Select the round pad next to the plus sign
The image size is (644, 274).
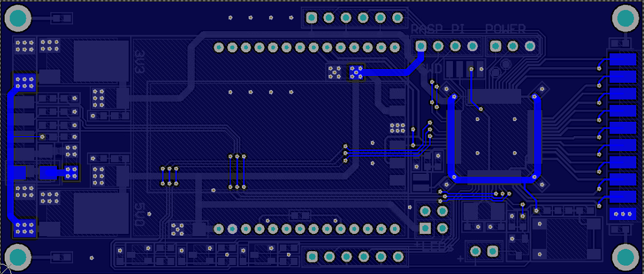tap(475, 251)
